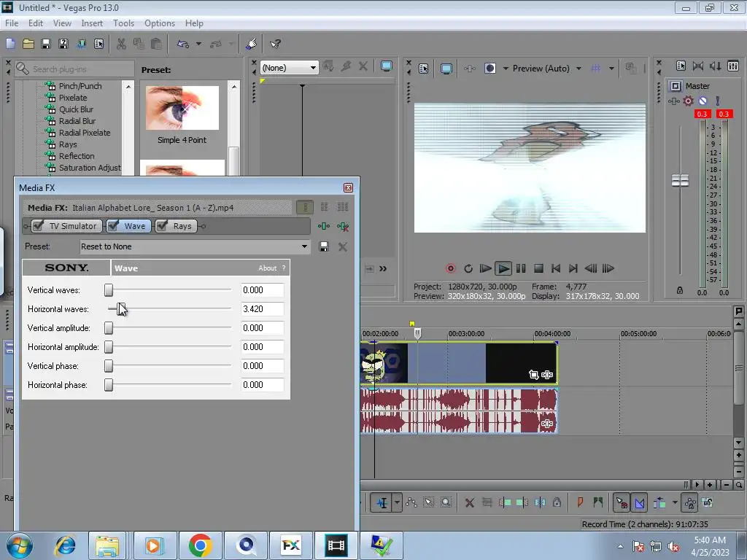Open the Options menu

[x=160, y=23]
